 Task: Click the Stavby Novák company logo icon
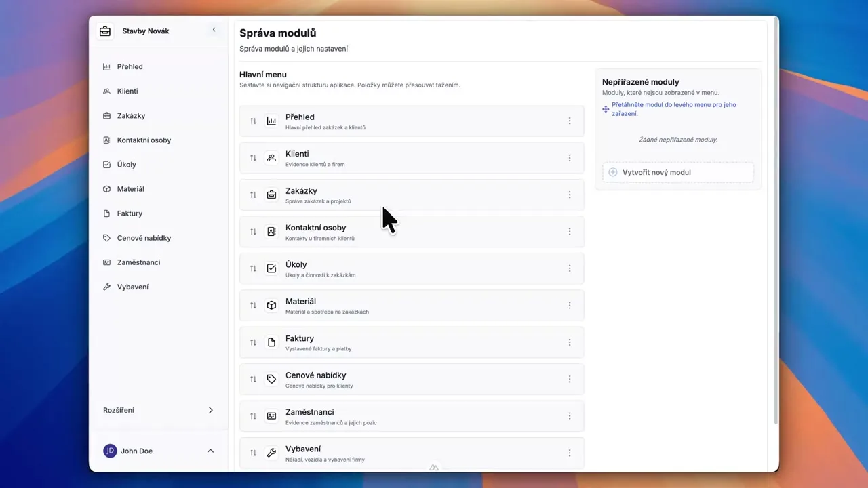(104, 30)
